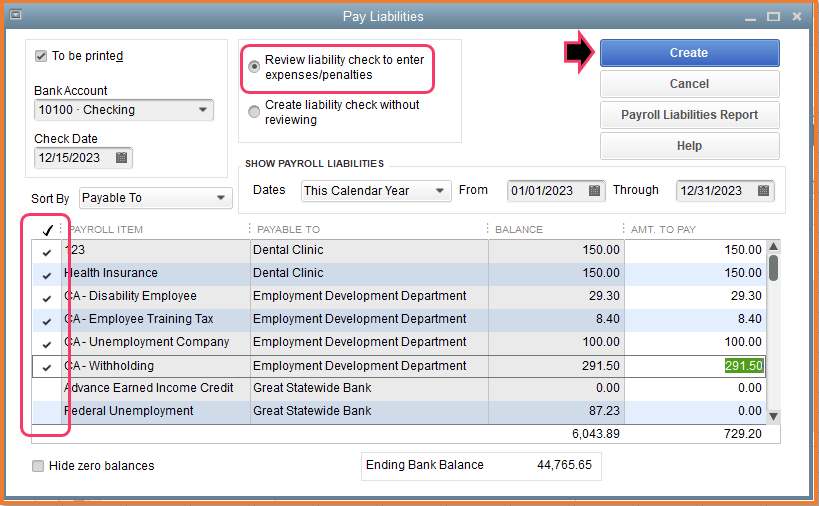The image size is (819, 506).
Task: Select Create liability check without reviewing
Action: 254,112
